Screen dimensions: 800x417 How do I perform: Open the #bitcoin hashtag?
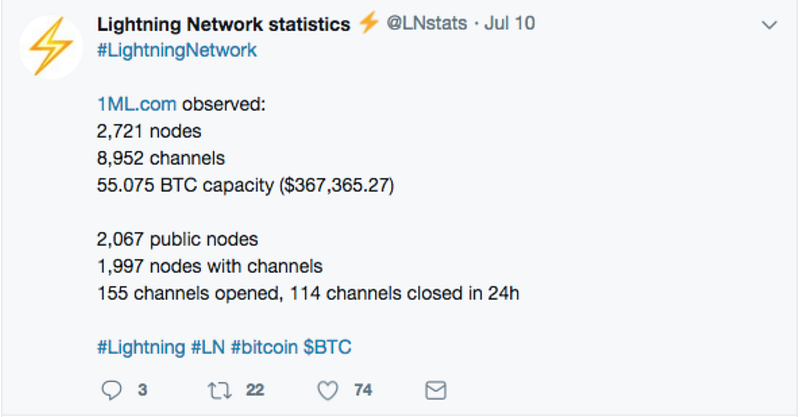264,347
